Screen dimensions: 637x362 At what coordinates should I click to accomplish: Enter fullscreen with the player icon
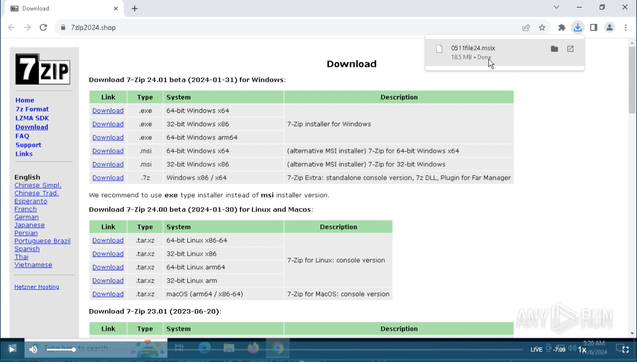point(626,349)
